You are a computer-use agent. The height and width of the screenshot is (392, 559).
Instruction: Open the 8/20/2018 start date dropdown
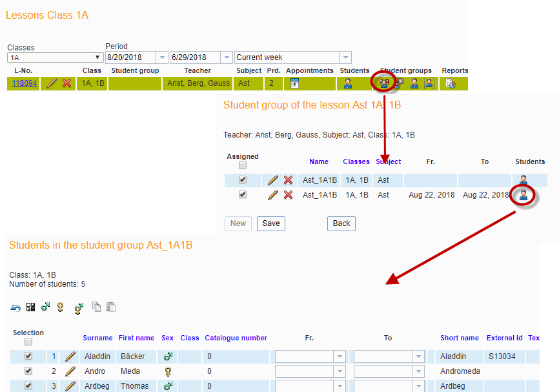tap(162, 57)
